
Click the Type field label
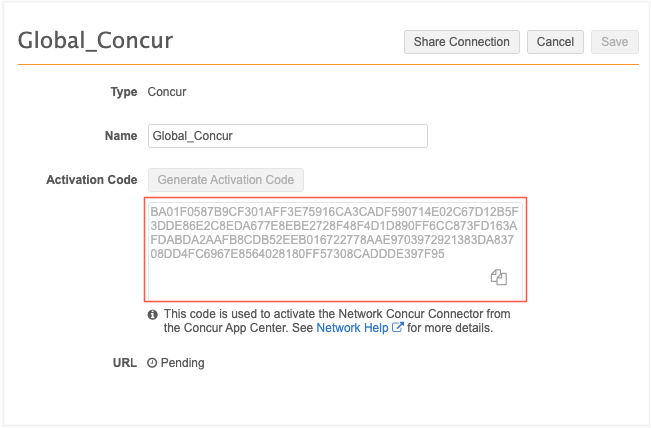pyautogui.click(x=123, y=92)
